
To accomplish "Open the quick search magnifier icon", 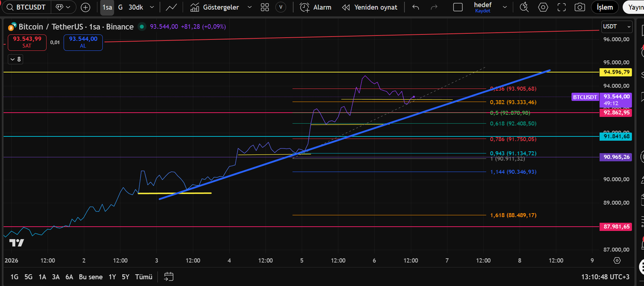I will [524, 8].
